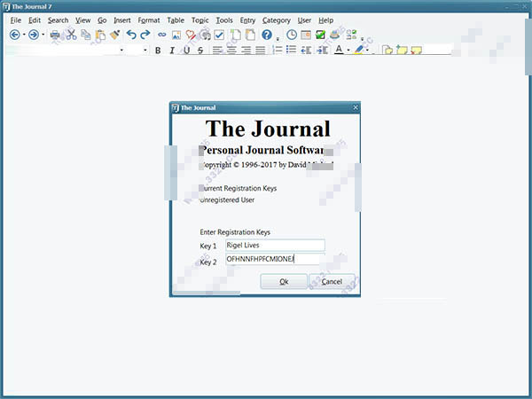The image size is (532, 399).
Task: Apply the highlighter pen color
Action: [x=359, y=51]
